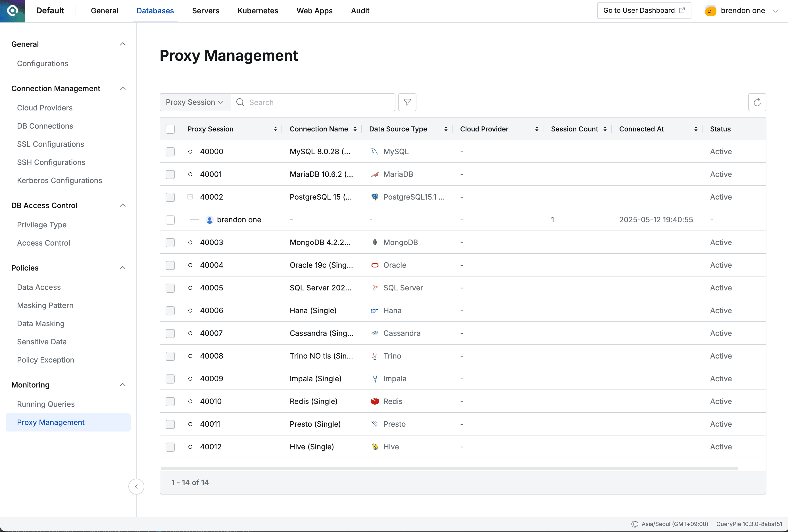Image resolution: width=788 pixels, height=532 pixels.
Task: Open the Proxy Session filter dropdown
Action: 194,102
